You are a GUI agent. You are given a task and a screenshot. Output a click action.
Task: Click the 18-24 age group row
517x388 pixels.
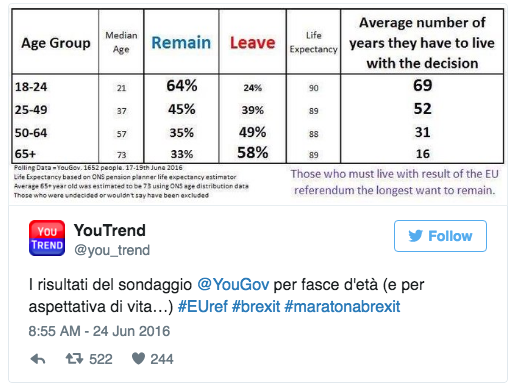tap(258, 86)
